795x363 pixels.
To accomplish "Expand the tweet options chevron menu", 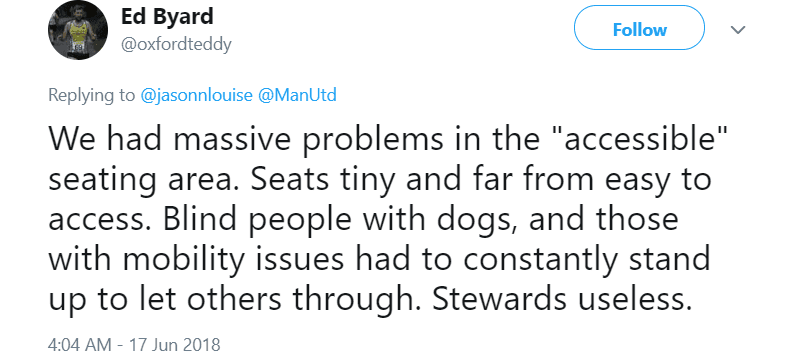I will click(738, 30).
